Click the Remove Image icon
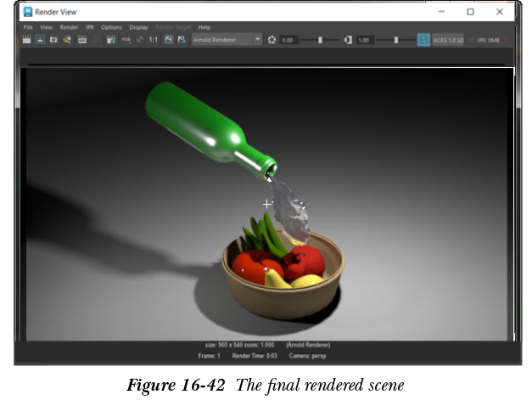532x400 pixels. pyautogui.click(x=182, y=40)
